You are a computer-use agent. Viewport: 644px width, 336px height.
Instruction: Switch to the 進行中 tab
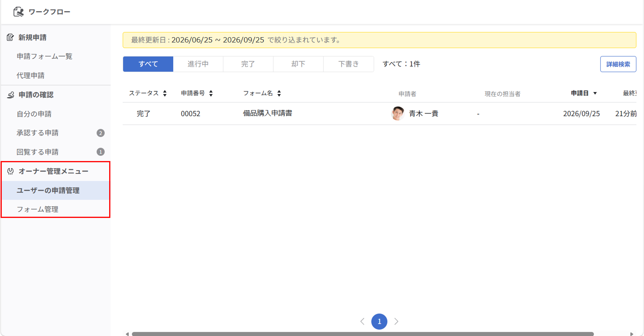(198, 64)
